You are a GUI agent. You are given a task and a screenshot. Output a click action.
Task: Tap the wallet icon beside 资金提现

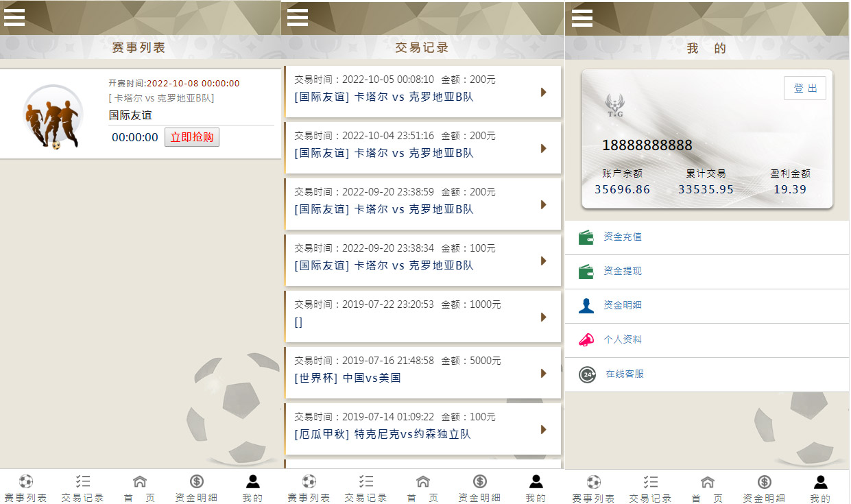586,272
